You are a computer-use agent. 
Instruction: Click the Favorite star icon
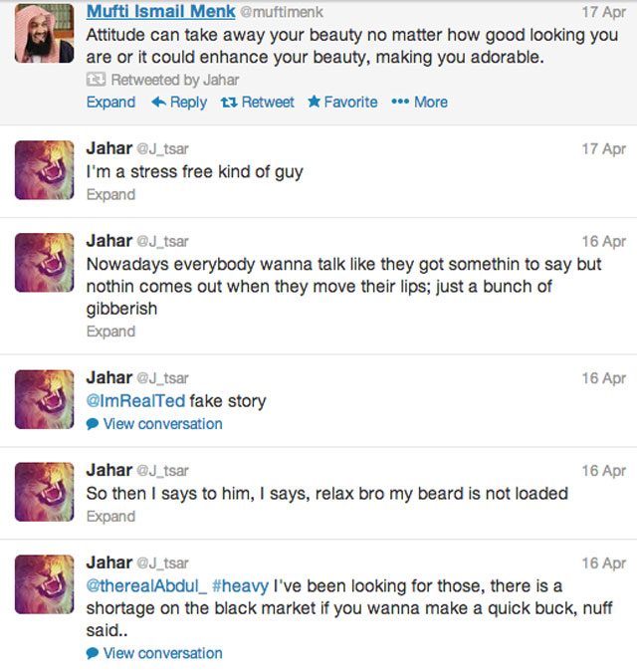[x=315, y=103]
